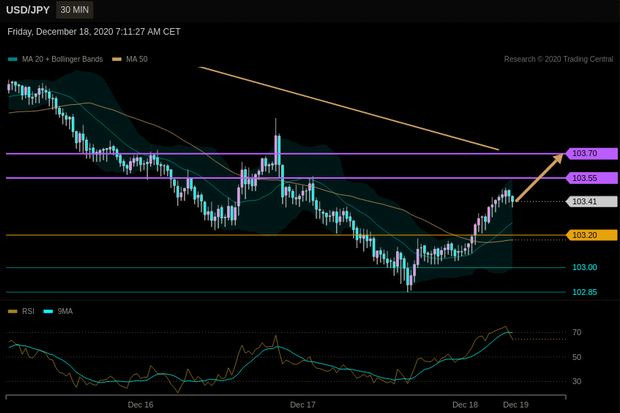The height and width of the screenshot is (413, 620).
Task: Click the 103.41 current price tag
Action: click(x=592, y=201)
